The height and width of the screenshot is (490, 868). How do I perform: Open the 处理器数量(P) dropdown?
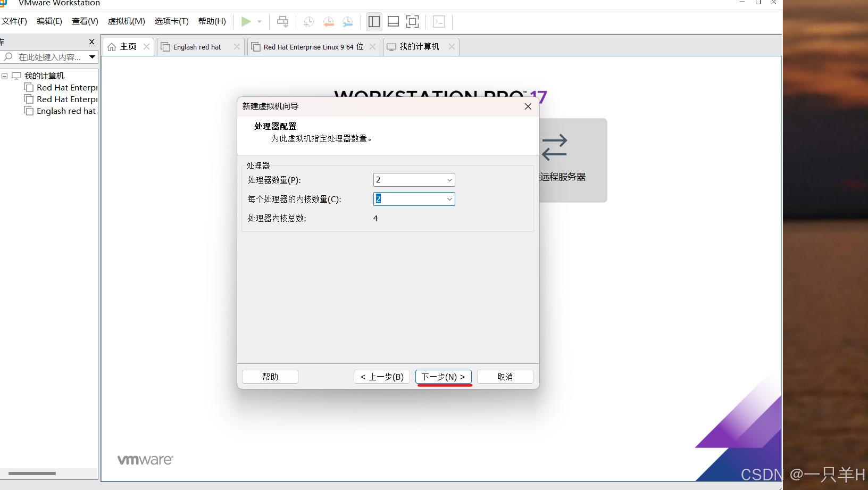[x=414, y=180]
